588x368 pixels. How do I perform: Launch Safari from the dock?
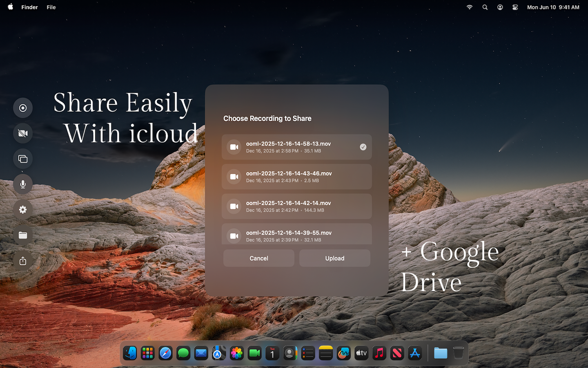(165, 353)
